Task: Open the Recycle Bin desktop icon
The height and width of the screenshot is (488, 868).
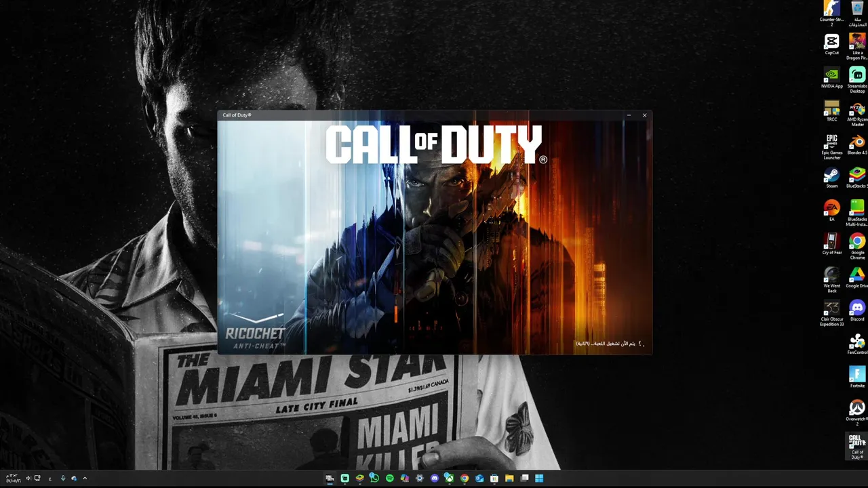Action: click(x=857, y=14)
